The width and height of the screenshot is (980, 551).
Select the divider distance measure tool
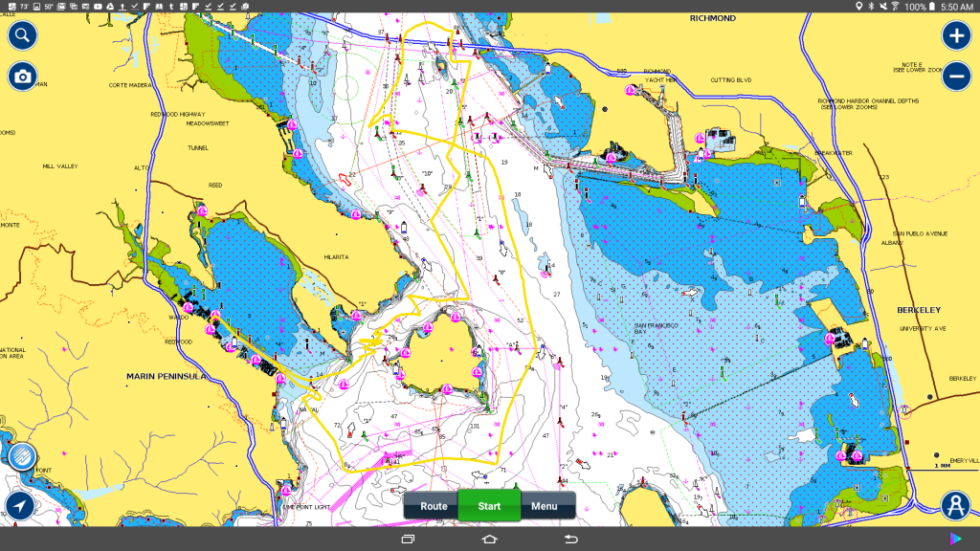pyautogui.click(x=956, y=505)
